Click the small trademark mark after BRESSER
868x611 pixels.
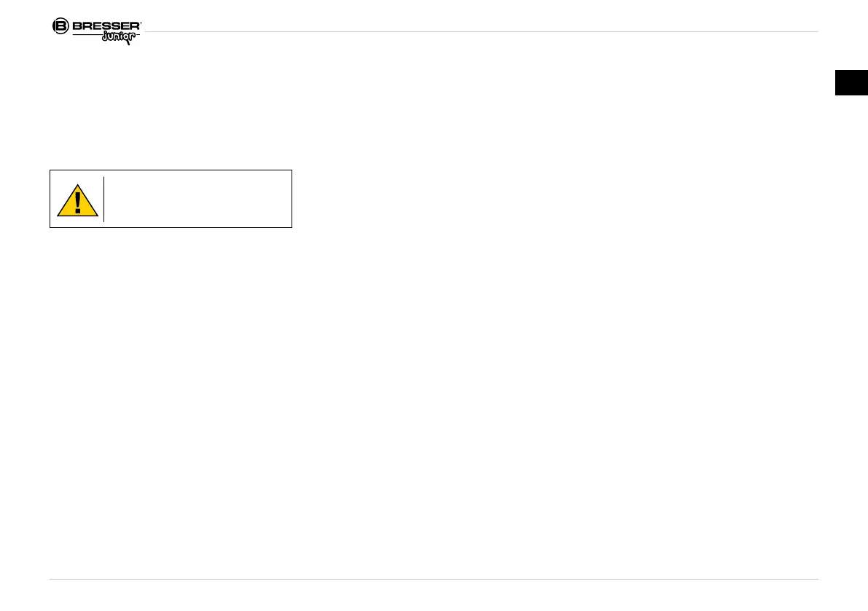[141, 23]
